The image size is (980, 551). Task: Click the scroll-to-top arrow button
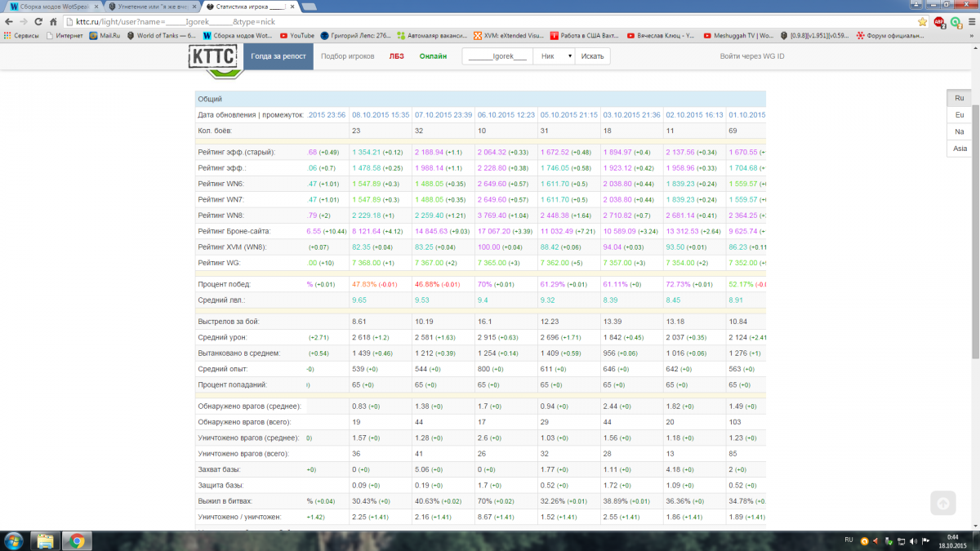[942, 504]
